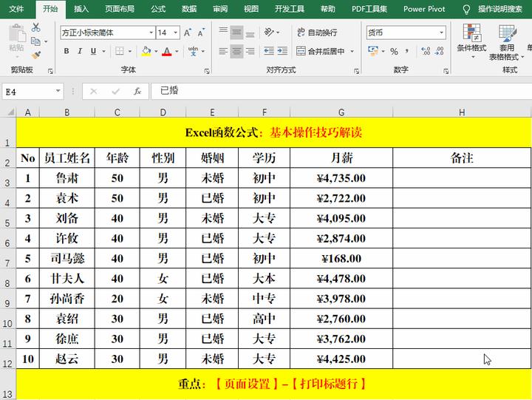Select cell containing 司马懿

pyautogui.click(x=67, y=259)
